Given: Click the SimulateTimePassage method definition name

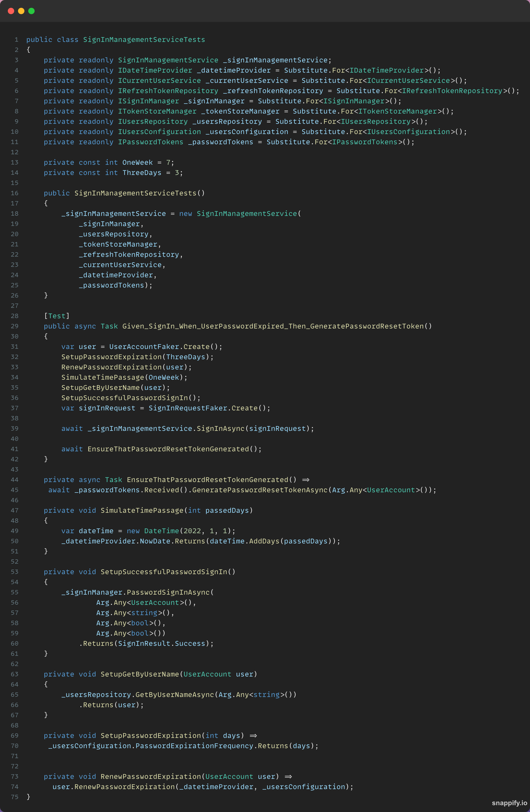Looking at the screenshot, I should coord(142,510).
